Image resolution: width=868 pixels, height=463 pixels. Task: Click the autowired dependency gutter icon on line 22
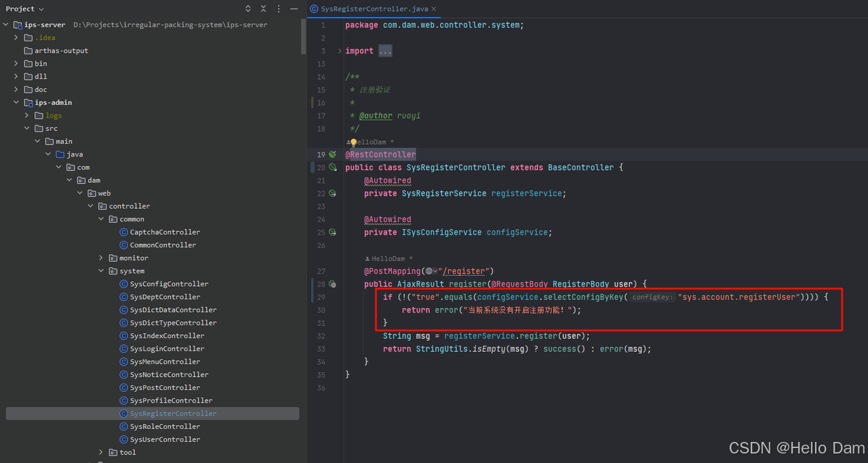tap(332, 193)
